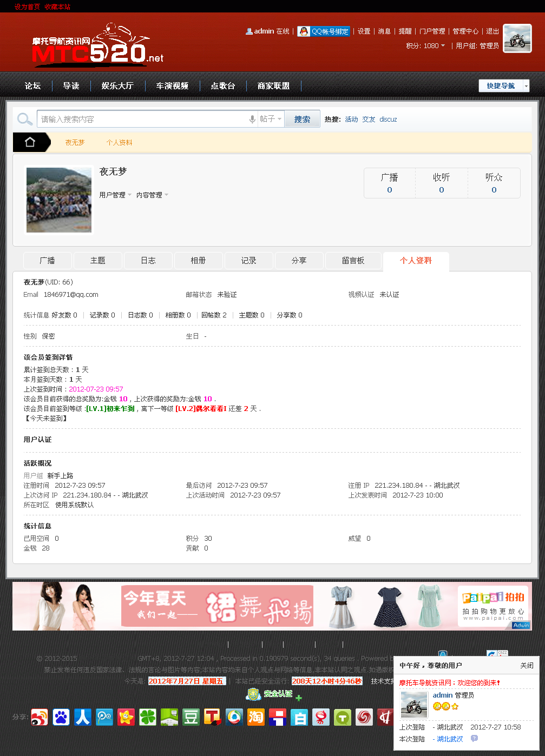Share to Taobao icon

tap(256, 717)
